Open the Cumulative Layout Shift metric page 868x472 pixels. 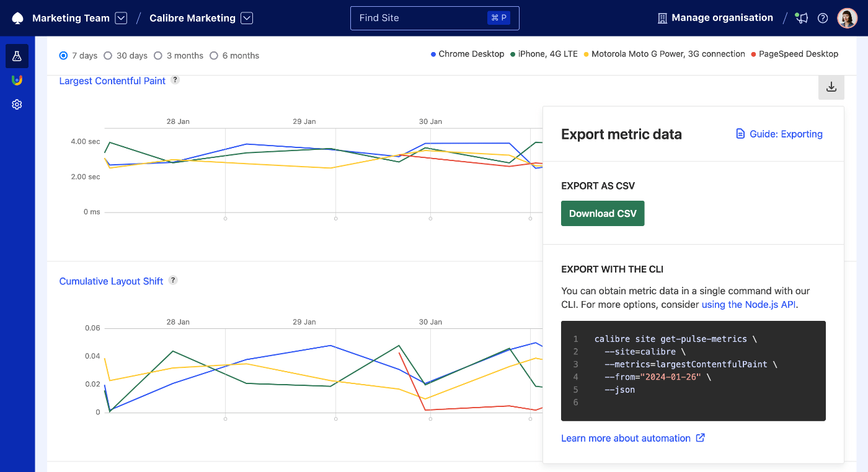(111, 281)
